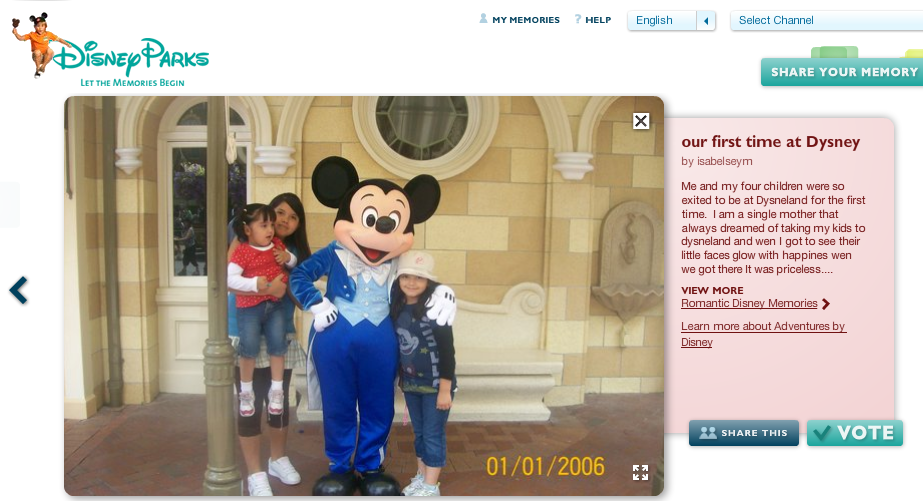Viewport: 923px width, 501px height.
Task: Click the author name isabelseym
Action: [725, 161]
